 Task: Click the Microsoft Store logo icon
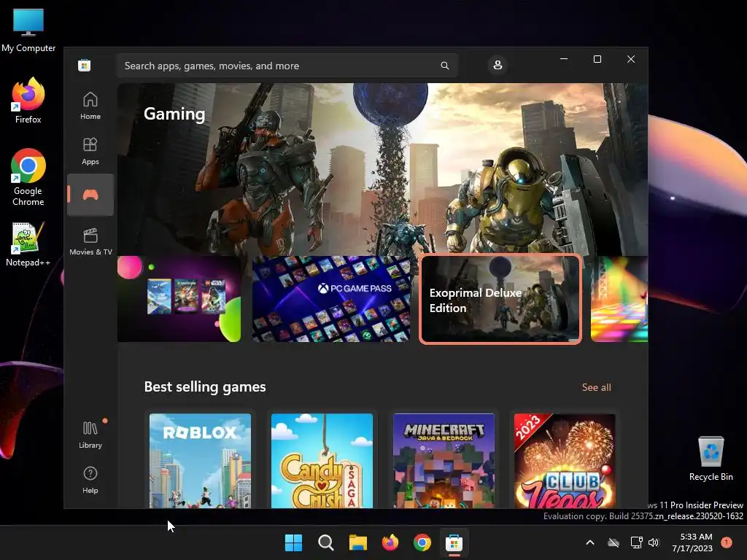click(x=85, y=65)
